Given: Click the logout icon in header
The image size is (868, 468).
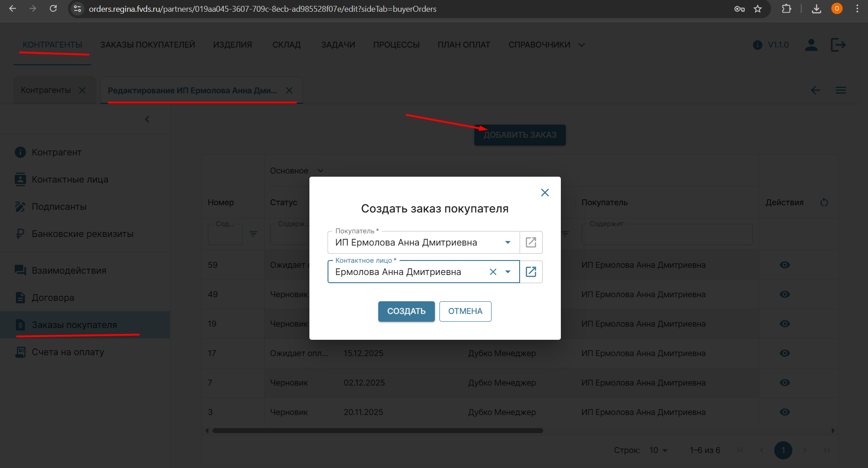Looking at the screenshot, I should [x=838, y=45].
